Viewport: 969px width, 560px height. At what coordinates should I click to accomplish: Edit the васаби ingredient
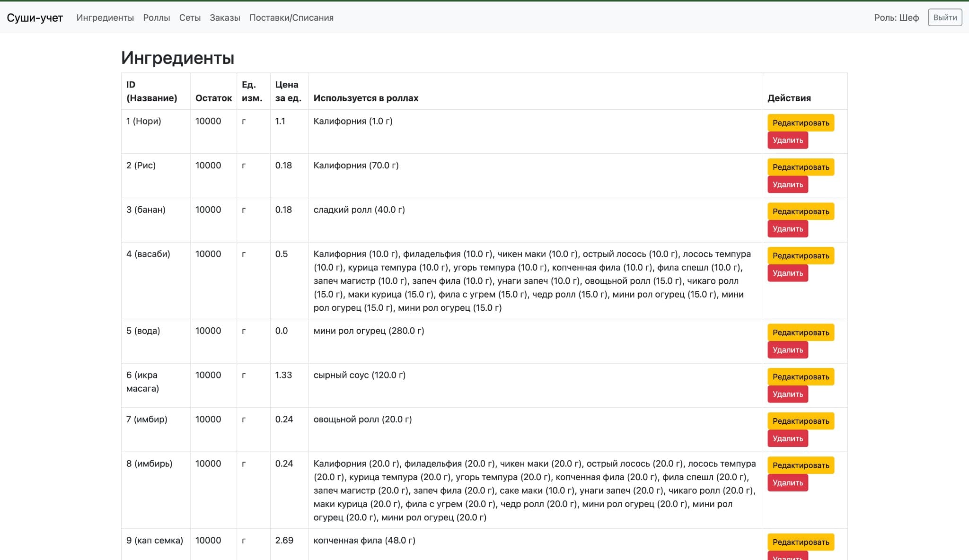(801, 255)
